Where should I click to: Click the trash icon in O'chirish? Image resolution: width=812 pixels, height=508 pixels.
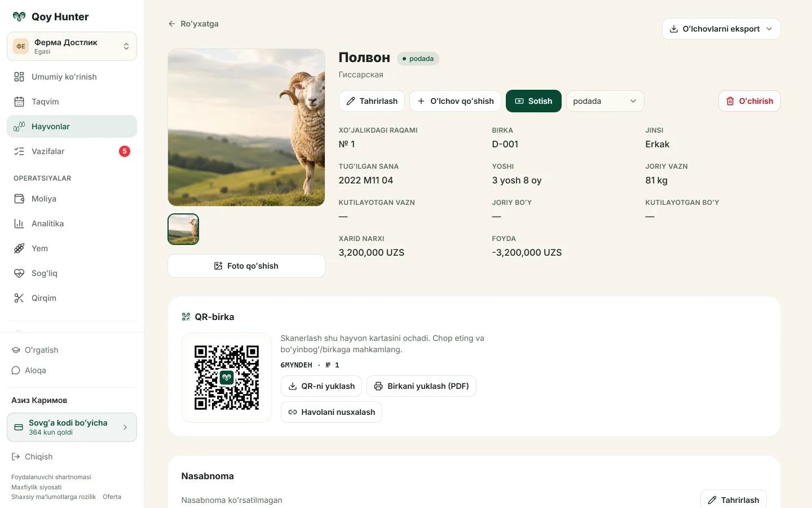pos(730,101)
